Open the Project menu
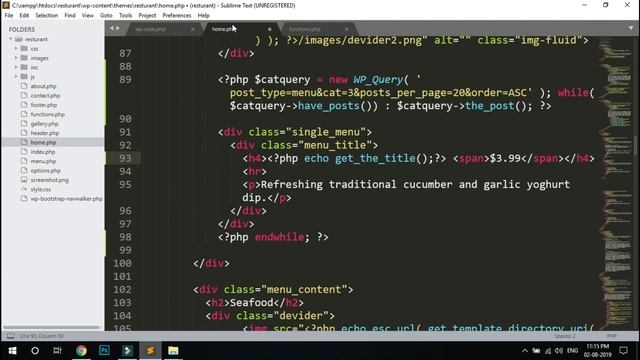This screenshot has height=360, width=640. click(147, 16)
